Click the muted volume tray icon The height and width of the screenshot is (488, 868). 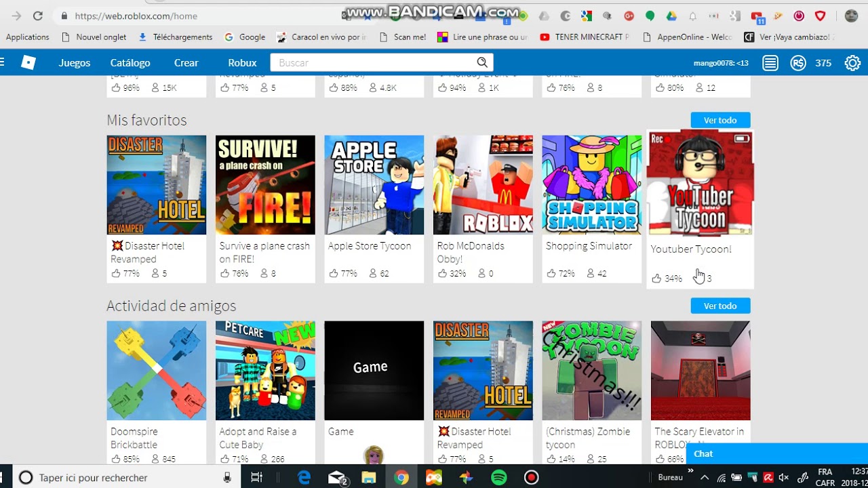(785, 478)
